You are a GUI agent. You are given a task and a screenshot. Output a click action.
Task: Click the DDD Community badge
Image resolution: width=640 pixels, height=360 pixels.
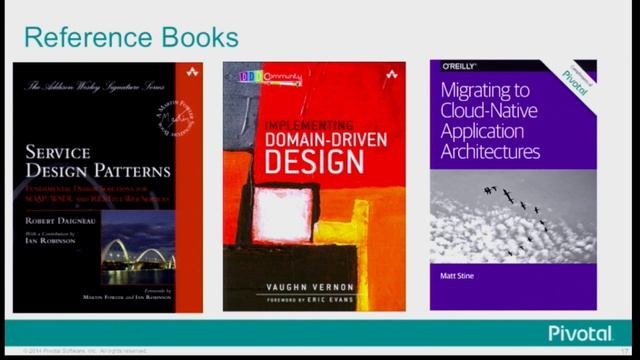271,78
